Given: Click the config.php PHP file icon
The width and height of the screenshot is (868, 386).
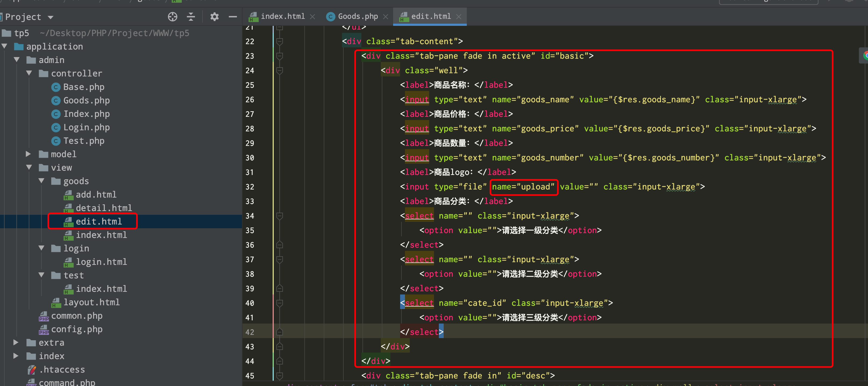Looking at the screenshot, I should point(44,330).
